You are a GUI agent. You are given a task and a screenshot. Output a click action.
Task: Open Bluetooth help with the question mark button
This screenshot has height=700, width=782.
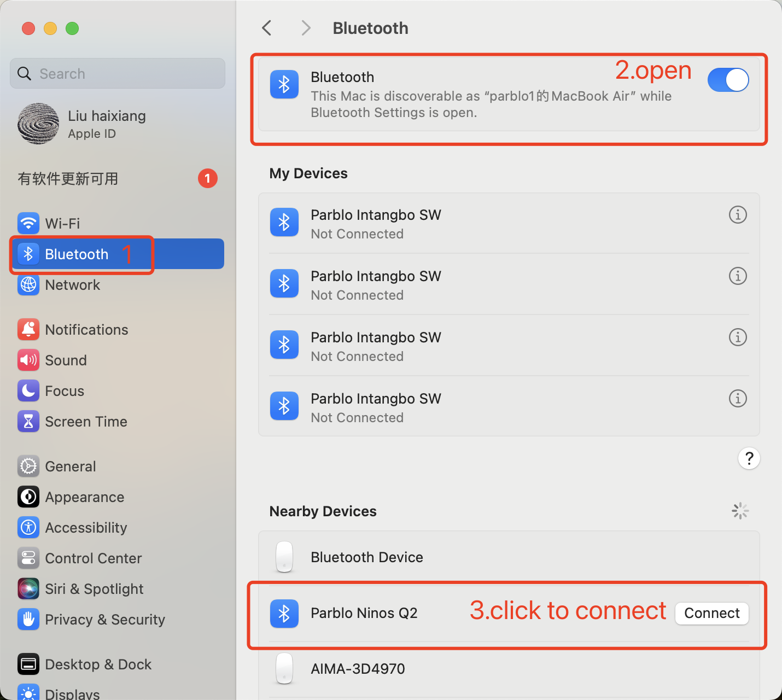(x=749, y=458)
